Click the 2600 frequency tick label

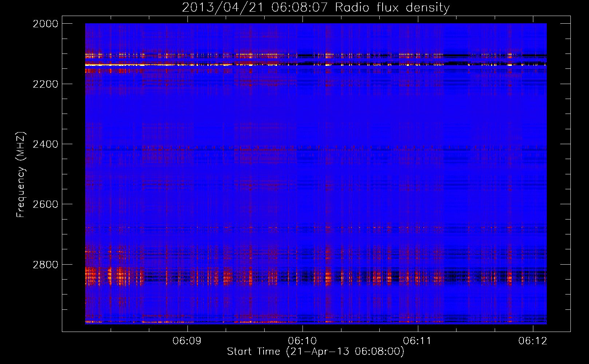46,204
